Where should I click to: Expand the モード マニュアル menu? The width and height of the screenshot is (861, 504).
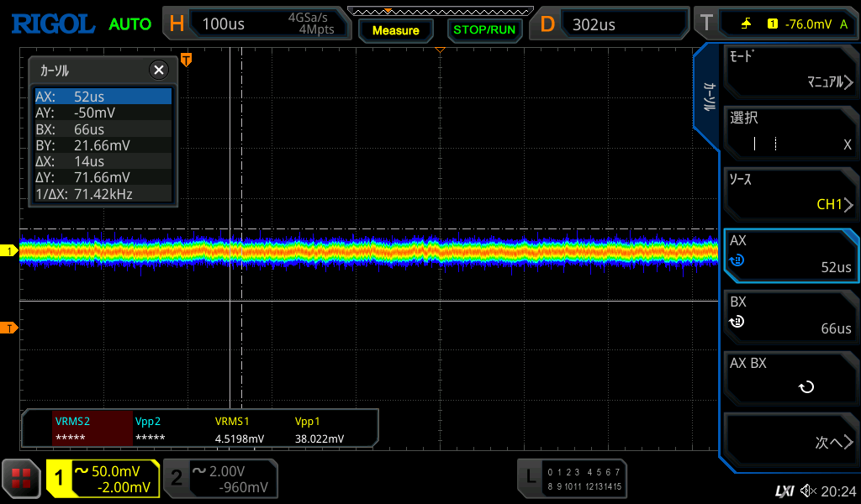tap(790, 71)
